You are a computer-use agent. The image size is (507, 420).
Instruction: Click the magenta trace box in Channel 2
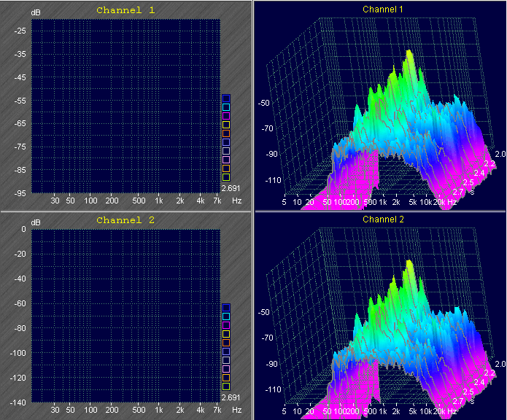pos(226,325)
